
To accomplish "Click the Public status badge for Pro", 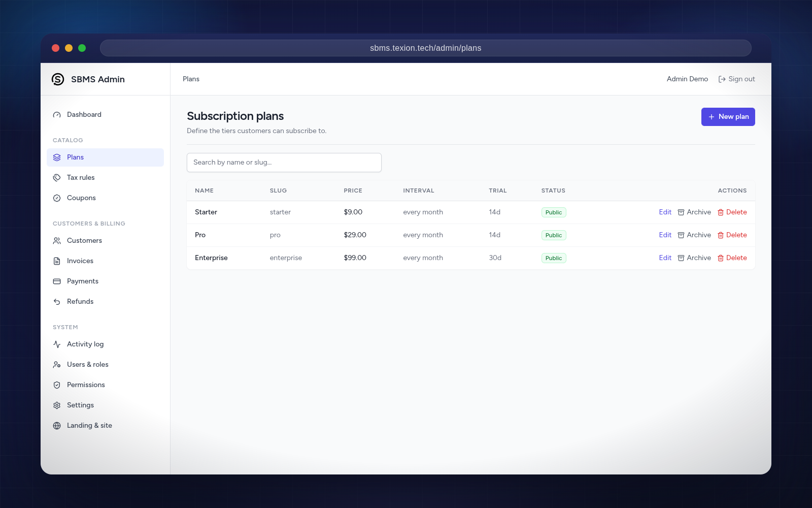I will click(x=554, y=235).
